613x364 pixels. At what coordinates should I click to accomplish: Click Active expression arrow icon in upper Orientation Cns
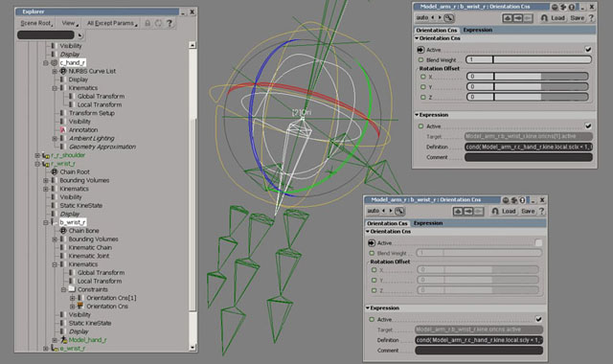click(420, 50)
